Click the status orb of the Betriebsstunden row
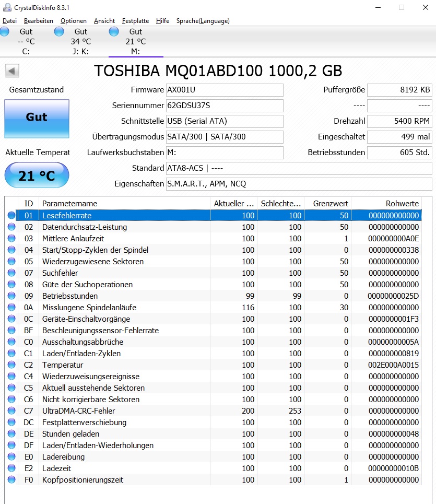436x504 pixels. pyautogui.click(x=11, y=296)
